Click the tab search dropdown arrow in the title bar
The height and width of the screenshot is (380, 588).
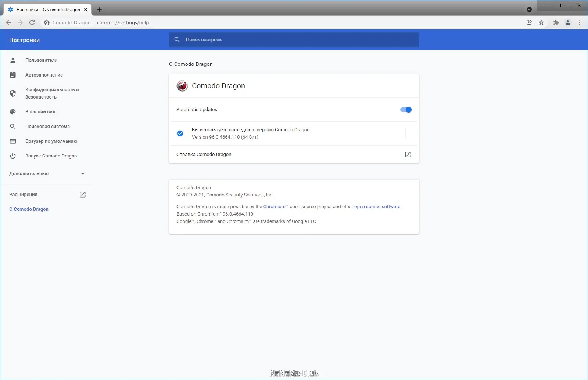coord(529,10)
